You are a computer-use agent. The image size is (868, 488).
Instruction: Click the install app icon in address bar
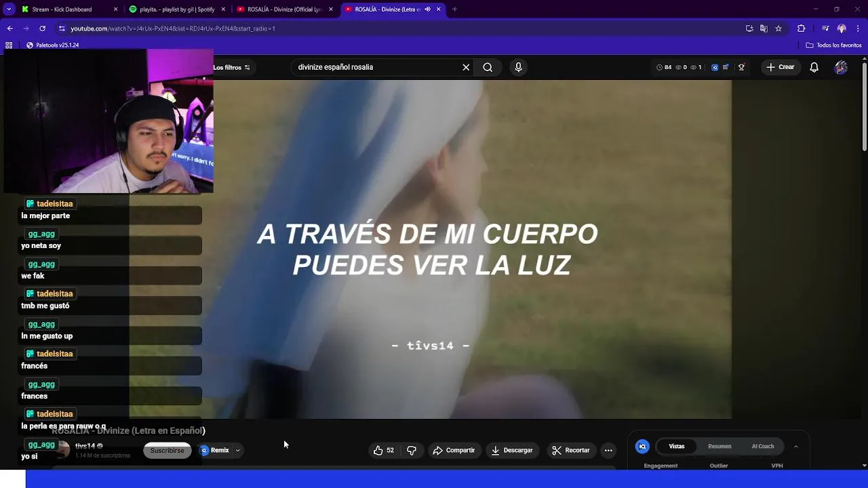749,28
